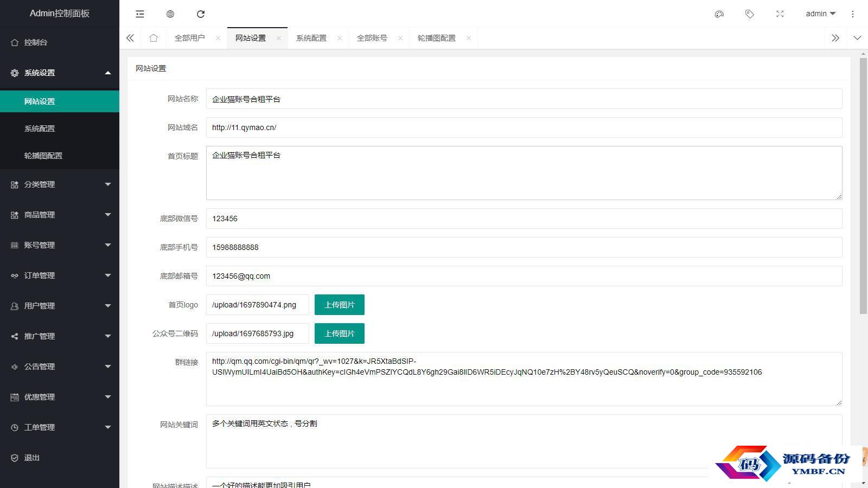Click the 网站名称 input field
The width and height of the screenshot is (868, 488).
524,99
